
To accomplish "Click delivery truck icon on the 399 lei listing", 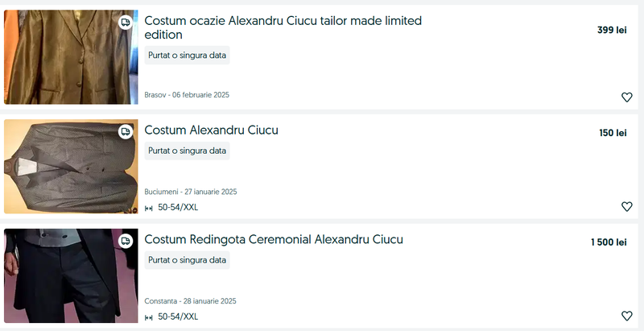I will pyautogui.click(x=126, y=23).
